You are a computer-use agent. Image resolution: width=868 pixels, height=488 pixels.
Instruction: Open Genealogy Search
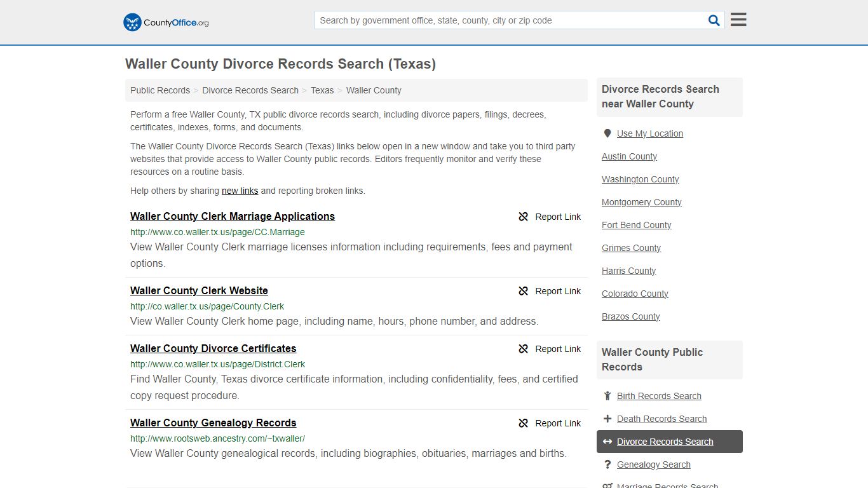coord(653,464)
